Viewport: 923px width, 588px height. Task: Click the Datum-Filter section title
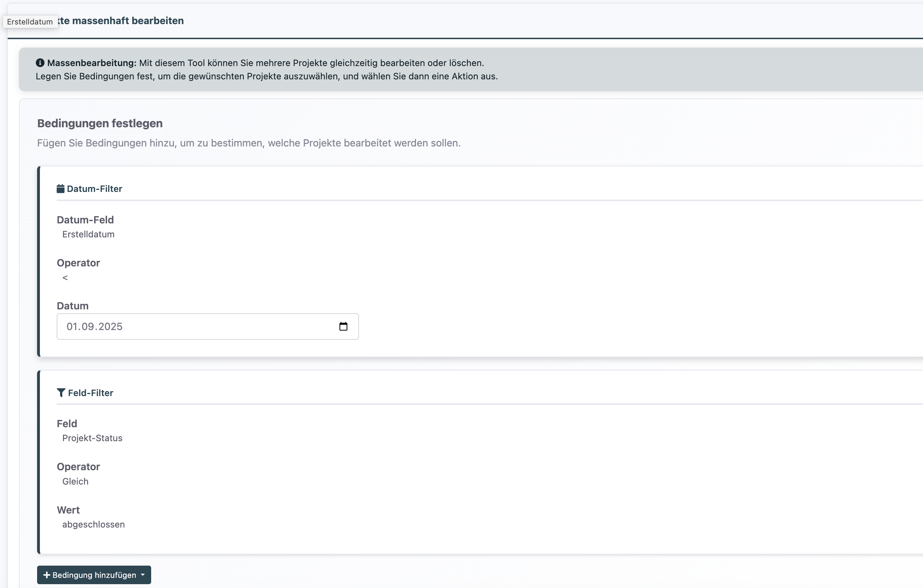[x=94, y=188]
